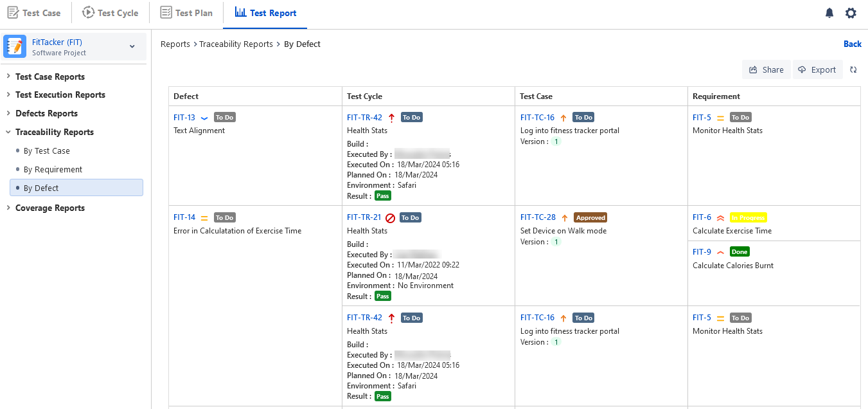Click the refresh report icon

click(853, 69)
